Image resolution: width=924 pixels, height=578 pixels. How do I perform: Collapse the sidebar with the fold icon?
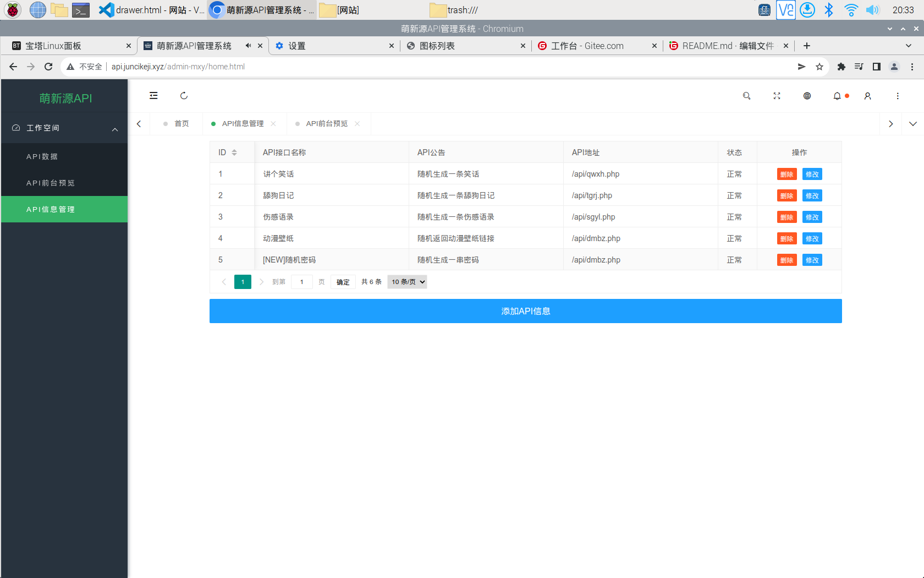point(153,95)
